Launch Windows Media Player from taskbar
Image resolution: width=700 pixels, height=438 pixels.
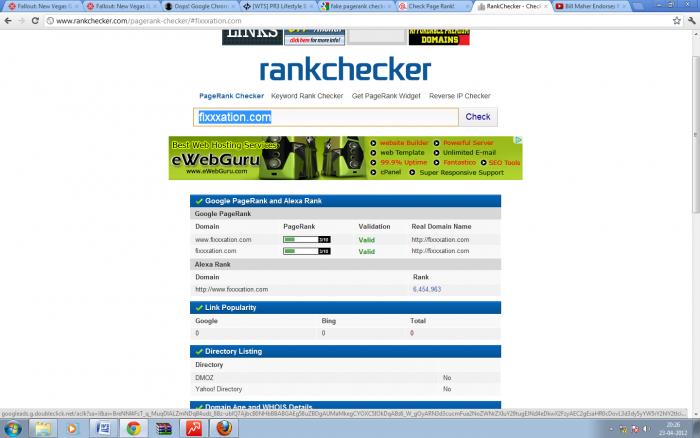(x=72, y=429)
